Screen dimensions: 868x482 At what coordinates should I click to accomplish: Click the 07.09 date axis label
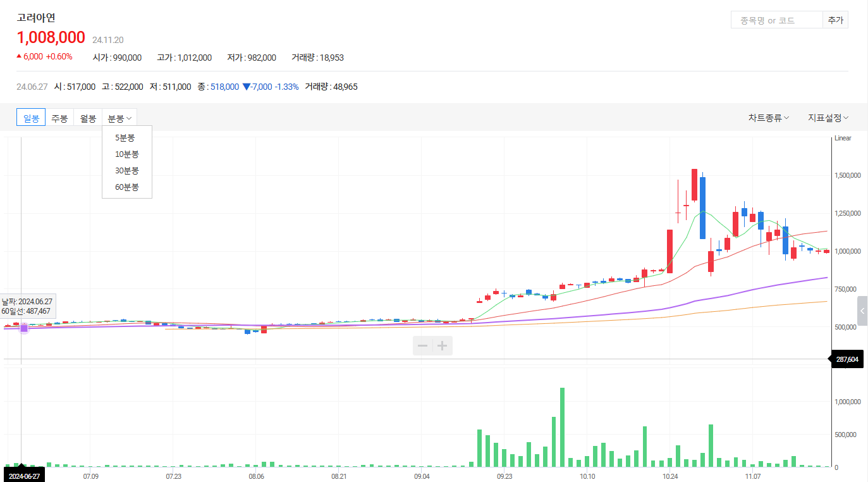91,476
